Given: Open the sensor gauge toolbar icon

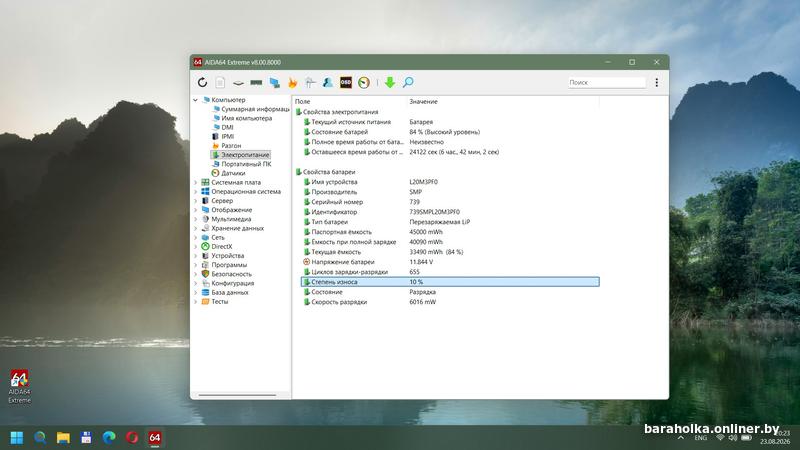Looking at the screenshot, I should 364,82.
